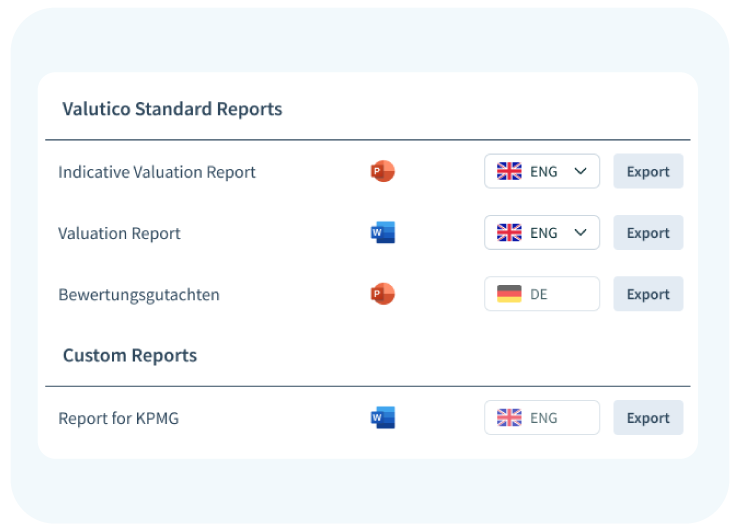The width and height of the screenshot is (740, 530).
Task: Click the PowerPoint icon for Indicative Valuation Report
Action: tap(382, 172)
